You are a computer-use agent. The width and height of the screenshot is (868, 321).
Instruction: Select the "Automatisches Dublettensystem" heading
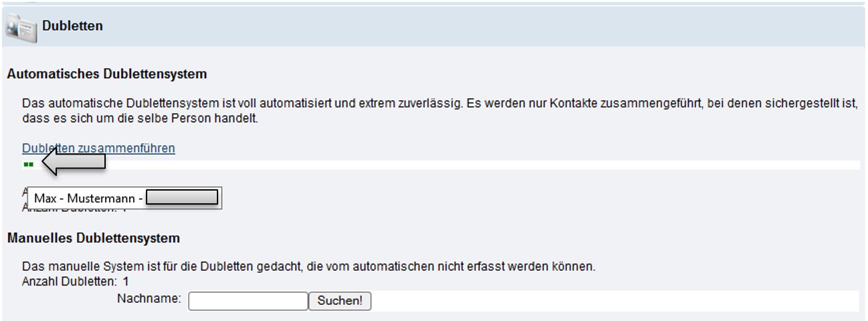point(106,74)
